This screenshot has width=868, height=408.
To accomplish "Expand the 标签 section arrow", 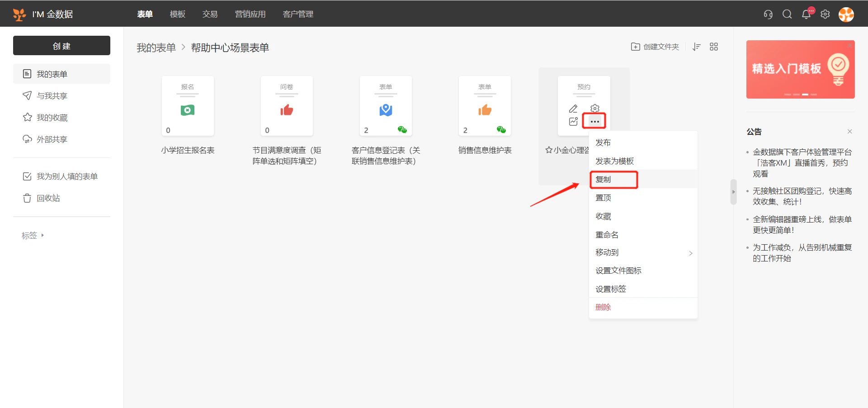I will [42, 235].
